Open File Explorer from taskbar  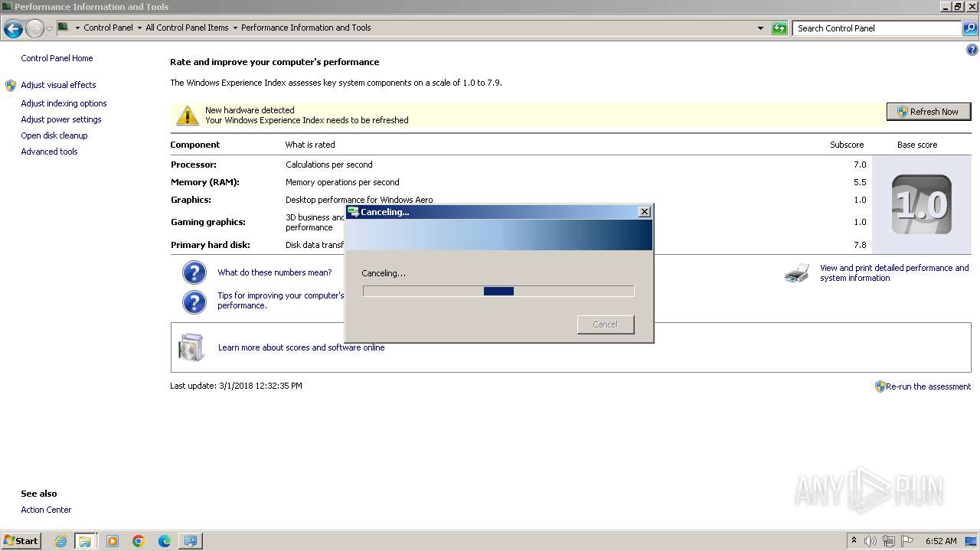(85, 541)
